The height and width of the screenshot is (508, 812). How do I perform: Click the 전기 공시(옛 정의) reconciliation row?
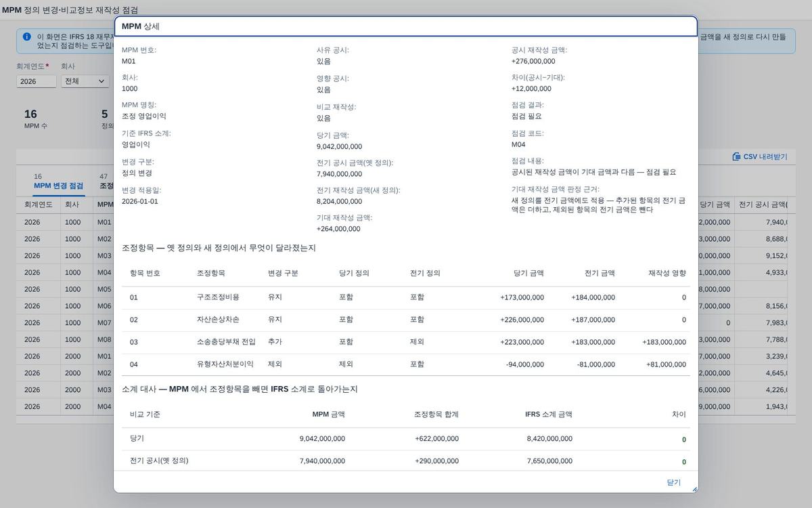tap(406, 461)
